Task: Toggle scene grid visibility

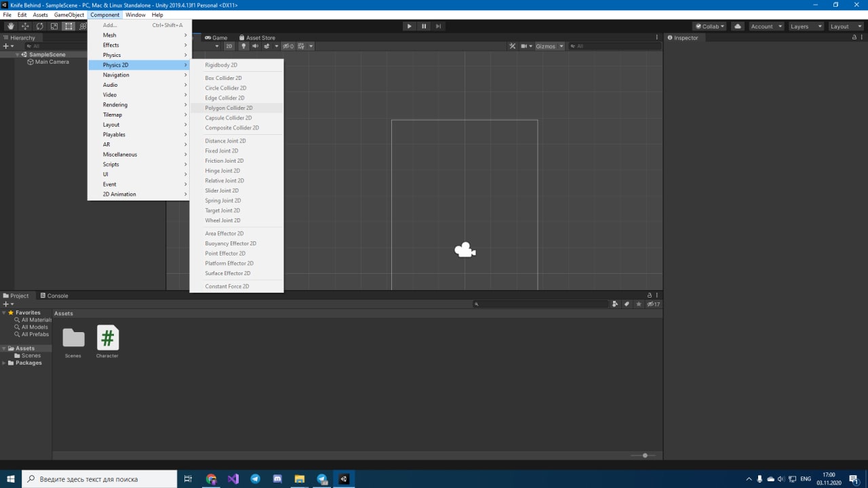Action: pyautogui.click(x=301, y=46)
